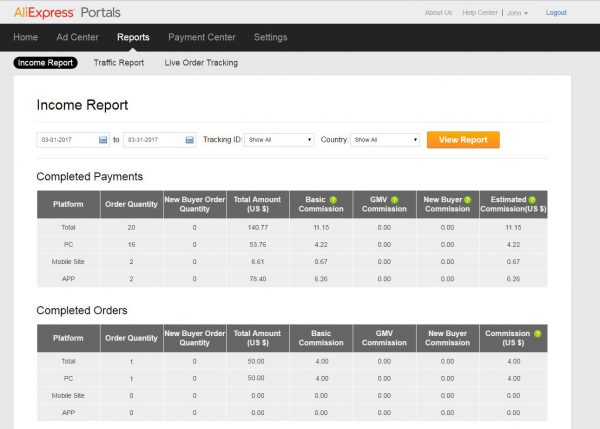This screenshot has width=600, height=429.
Task: Click Mobile Site total amount 8.61
Action: [x=258, y=262]
